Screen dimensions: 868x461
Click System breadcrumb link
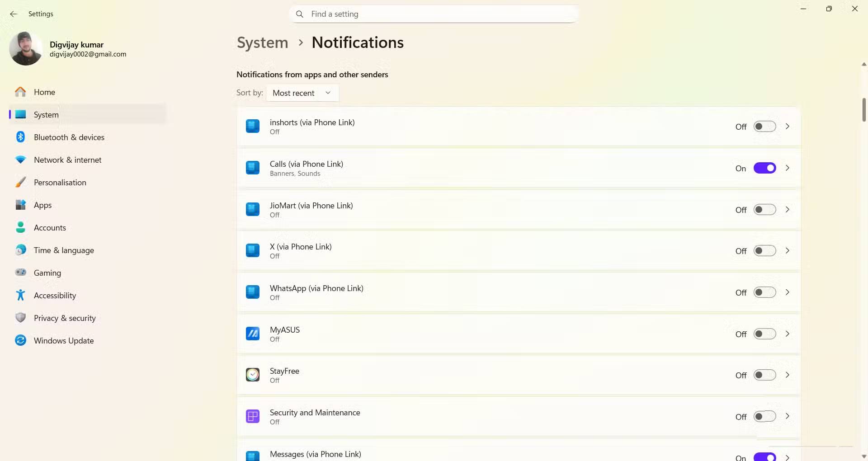point(262,42)
